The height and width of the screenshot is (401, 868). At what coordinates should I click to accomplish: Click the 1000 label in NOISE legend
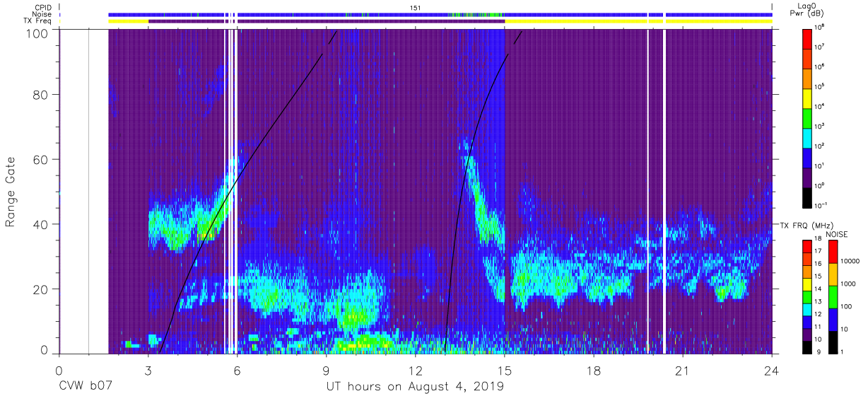point(848,284)
